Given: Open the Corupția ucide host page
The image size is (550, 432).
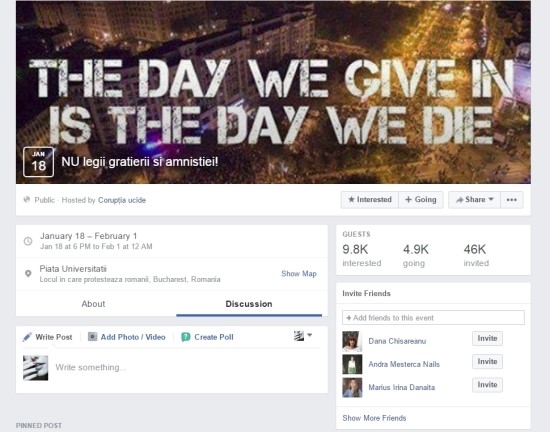Looking at the screenshot, I should coord(122,200).
